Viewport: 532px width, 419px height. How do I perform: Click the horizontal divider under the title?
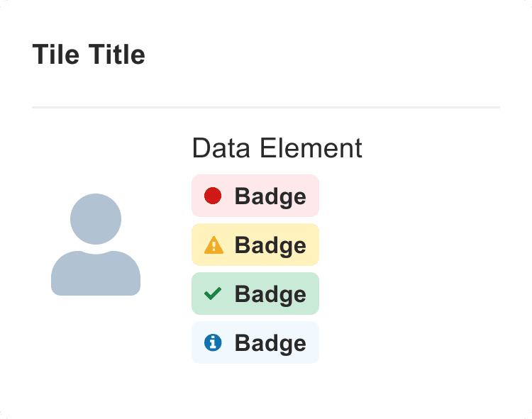pos(266,107)
